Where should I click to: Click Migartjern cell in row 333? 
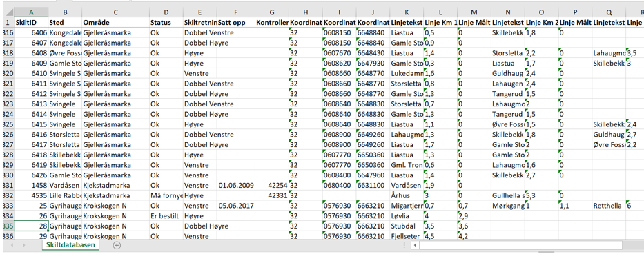click(407, 206)
